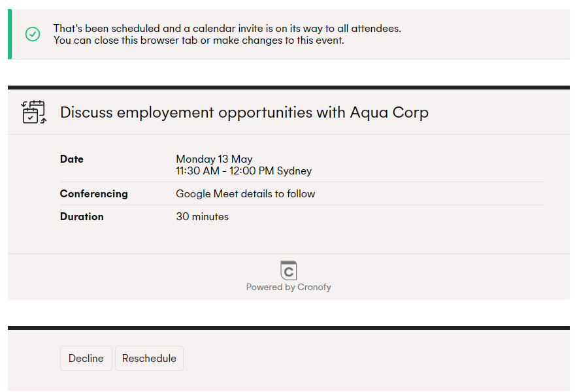This screenshot has height=392, width=577.
Task: Click the Monday 13 May date text
Action: [214, 159]
